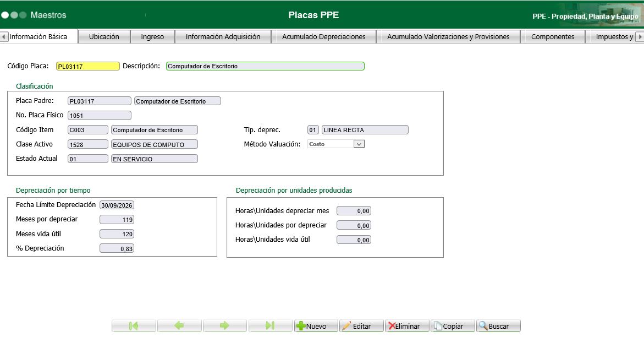Click the Placa Padre description field
Viewport: 644px width, 353px height.
tap(178, 101)
